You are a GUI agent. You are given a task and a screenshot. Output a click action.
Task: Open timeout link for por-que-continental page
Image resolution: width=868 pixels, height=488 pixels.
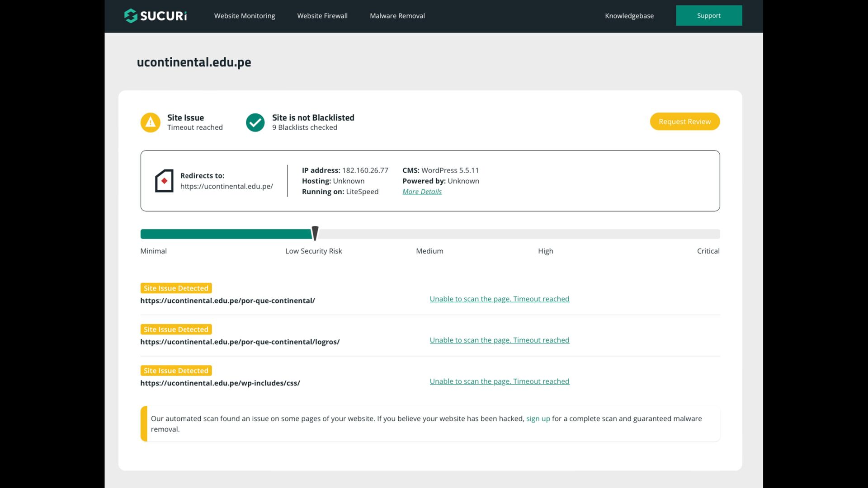500,299
